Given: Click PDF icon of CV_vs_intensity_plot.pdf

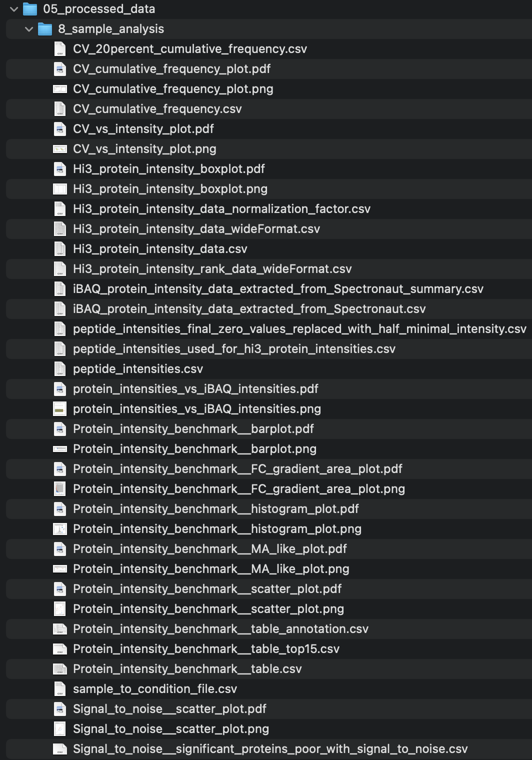Looking at the screenshot, I should pos(60,129).
